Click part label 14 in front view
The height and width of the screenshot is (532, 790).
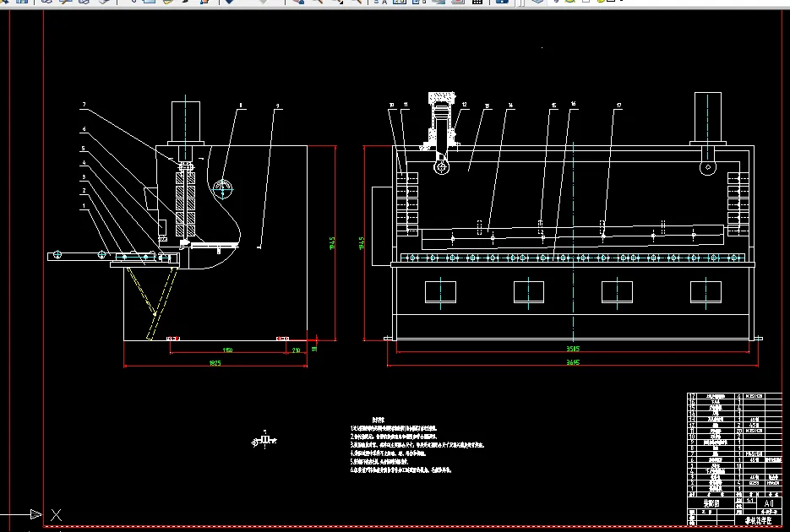[x=510, y=106]
